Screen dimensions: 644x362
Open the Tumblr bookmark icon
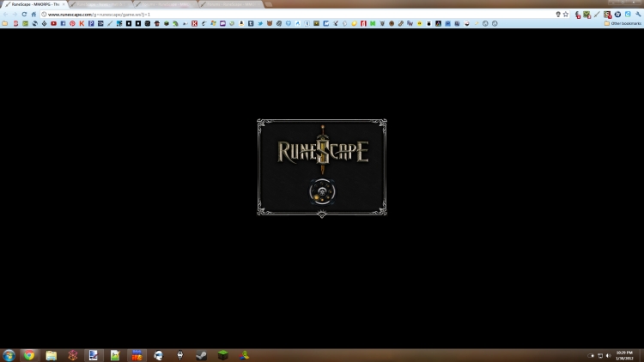click(251, 23)
